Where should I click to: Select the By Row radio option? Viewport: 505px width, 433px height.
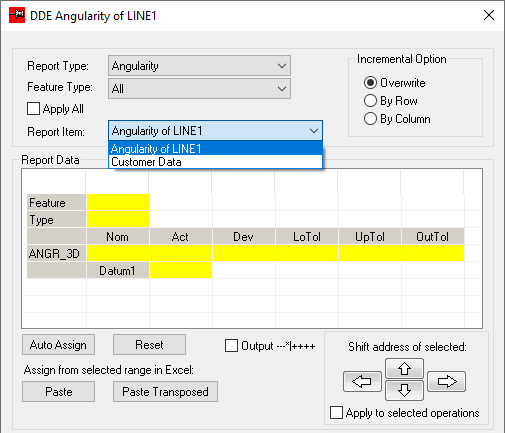[x=370, y=101]
